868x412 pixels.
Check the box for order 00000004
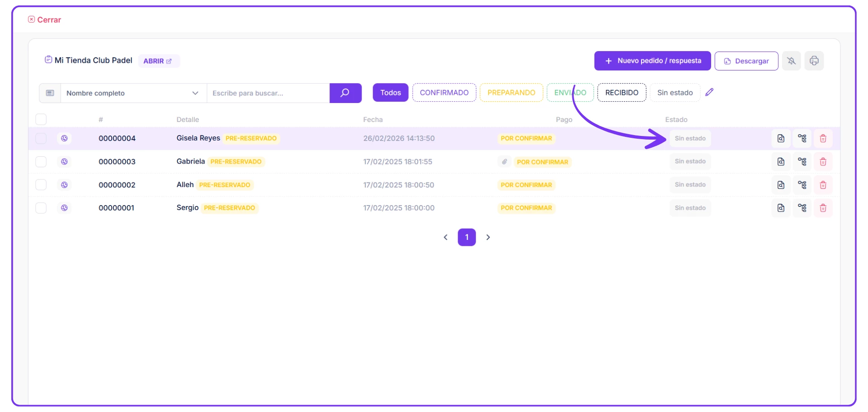tap(41, 139)
